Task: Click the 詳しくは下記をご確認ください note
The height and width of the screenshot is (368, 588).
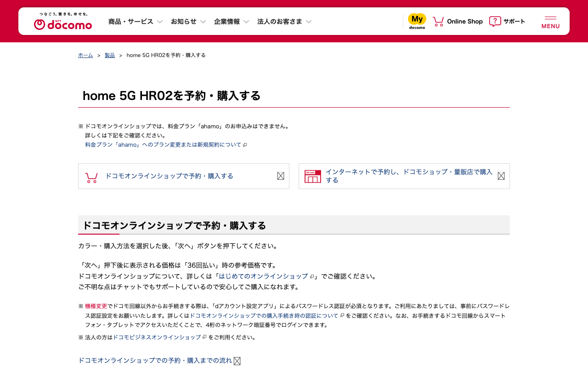Action: coord(125,135)
